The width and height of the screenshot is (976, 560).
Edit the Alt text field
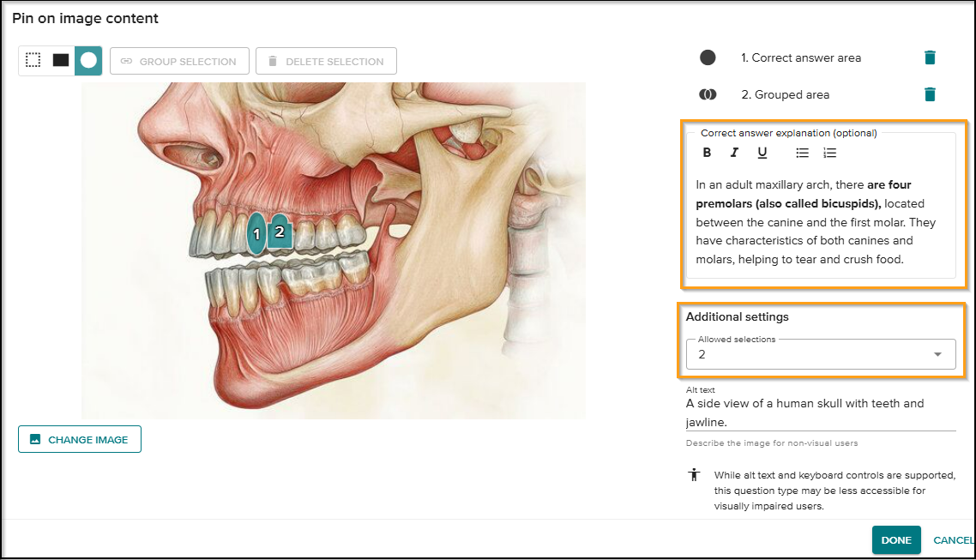click(819, 412)
